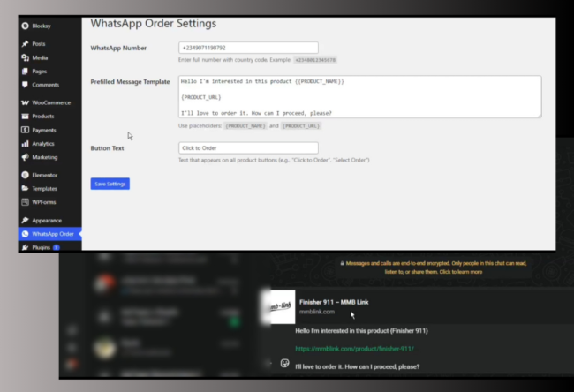Click the example number +2348012345678

coord(315,60)
